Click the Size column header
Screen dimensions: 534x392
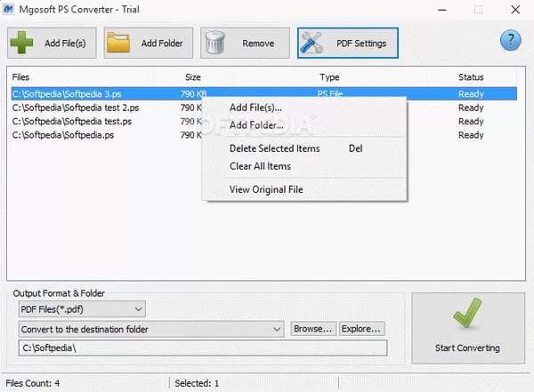tap(193, 77)
